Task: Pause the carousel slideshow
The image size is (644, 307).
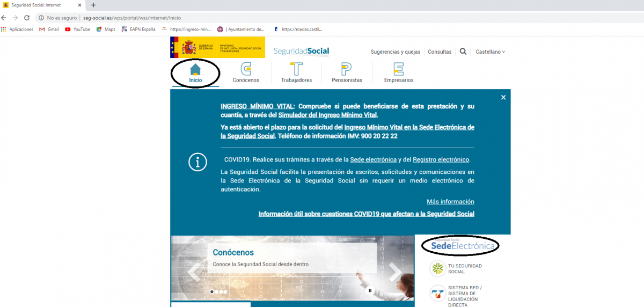Action: [x=370, y=290]
